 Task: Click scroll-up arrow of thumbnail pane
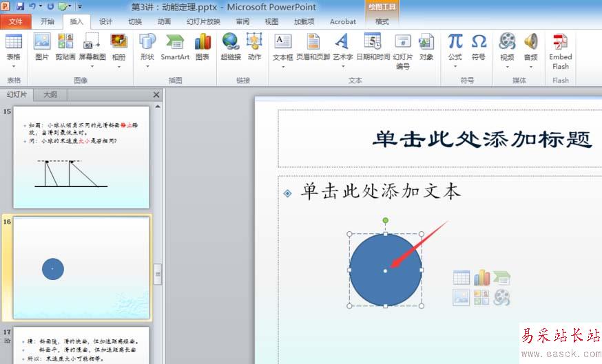point(158,107)
